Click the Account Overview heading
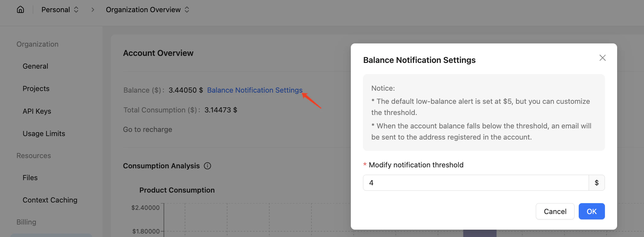This screenshot has width=644, height=237. (x=158, y=53)
